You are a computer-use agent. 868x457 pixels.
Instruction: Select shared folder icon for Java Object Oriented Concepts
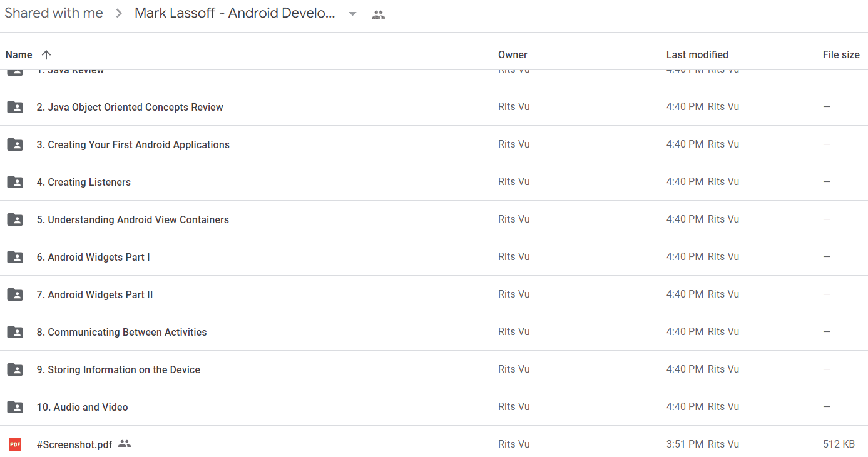coord(15,107)
